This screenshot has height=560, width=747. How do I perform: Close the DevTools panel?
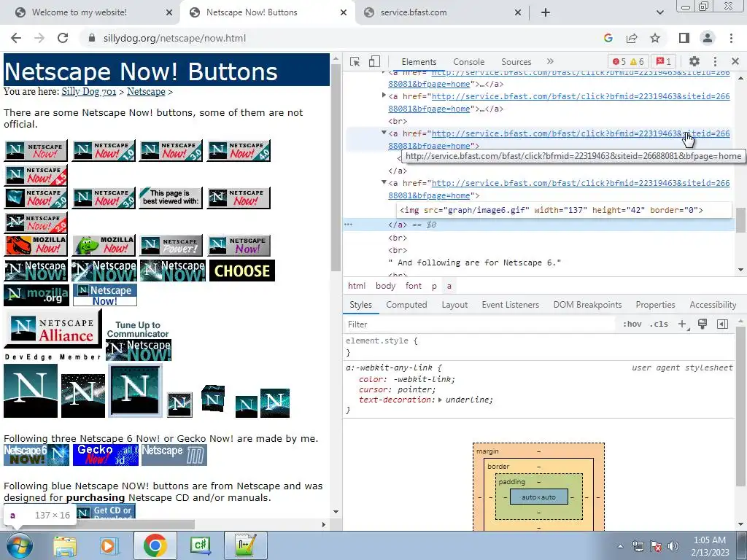coord(735,61)
